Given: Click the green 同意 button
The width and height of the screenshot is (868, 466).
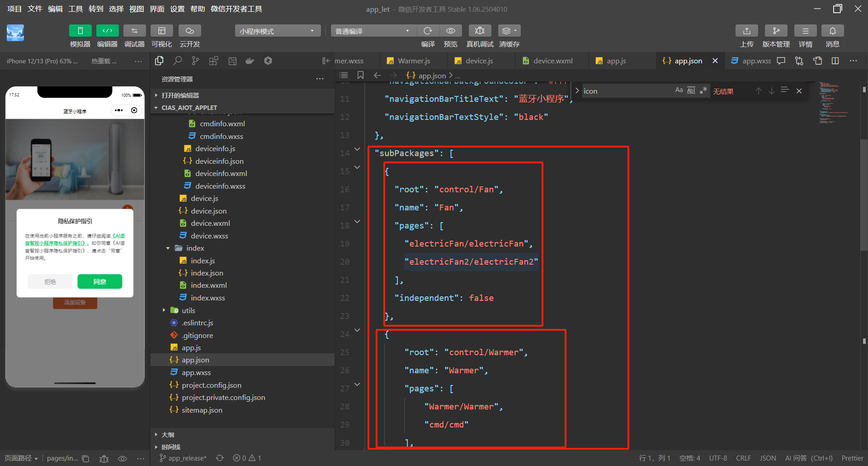Looking at the screenshot, I should [99, 281].
